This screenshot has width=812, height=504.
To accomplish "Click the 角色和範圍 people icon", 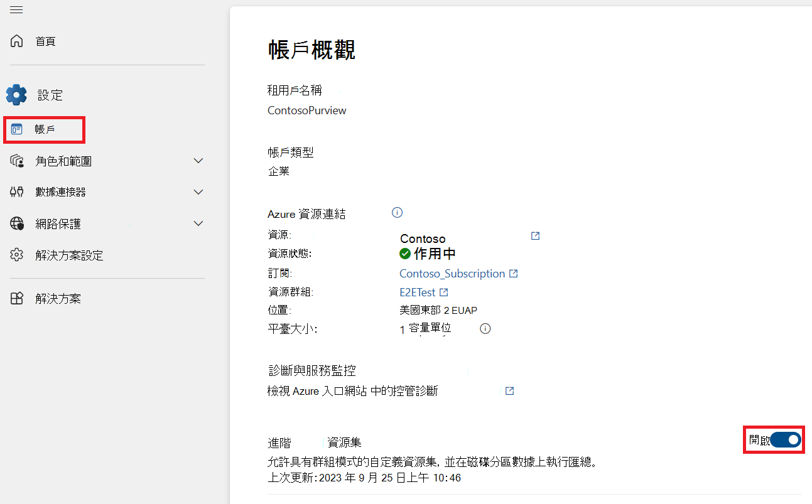I will coord(17,161).
